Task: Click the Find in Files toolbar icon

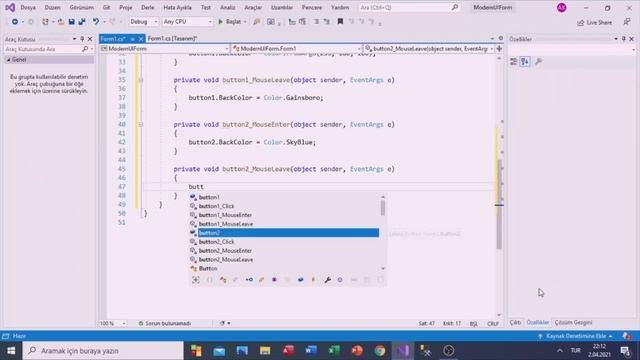Action: coord(256,22)
